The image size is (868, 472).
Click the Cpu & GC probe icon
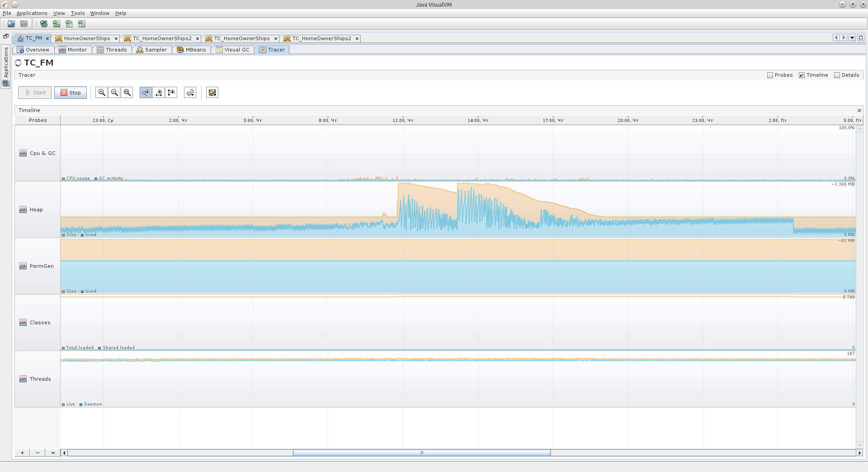(23, 153)
